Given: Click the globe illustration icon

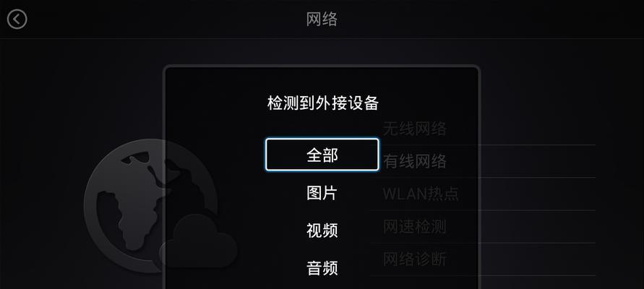Looking at the screenshot, I should tap(150, 206).
